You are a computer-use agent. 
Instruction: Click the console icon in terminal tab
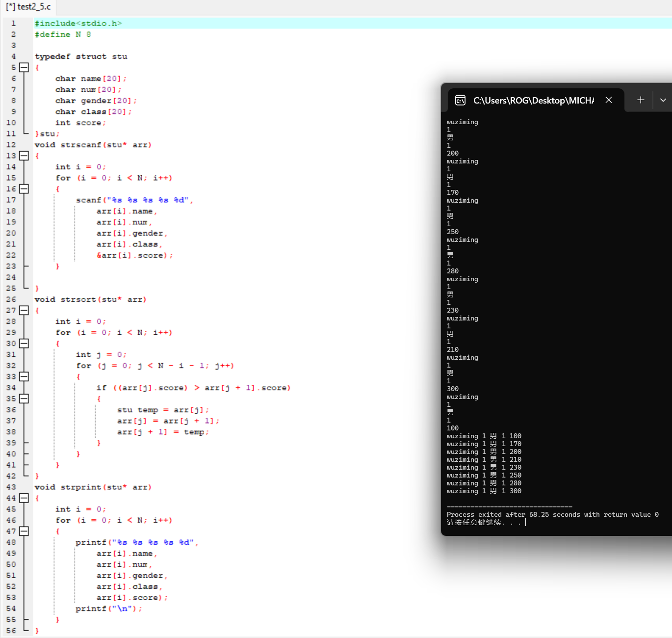tap(460, 101)
